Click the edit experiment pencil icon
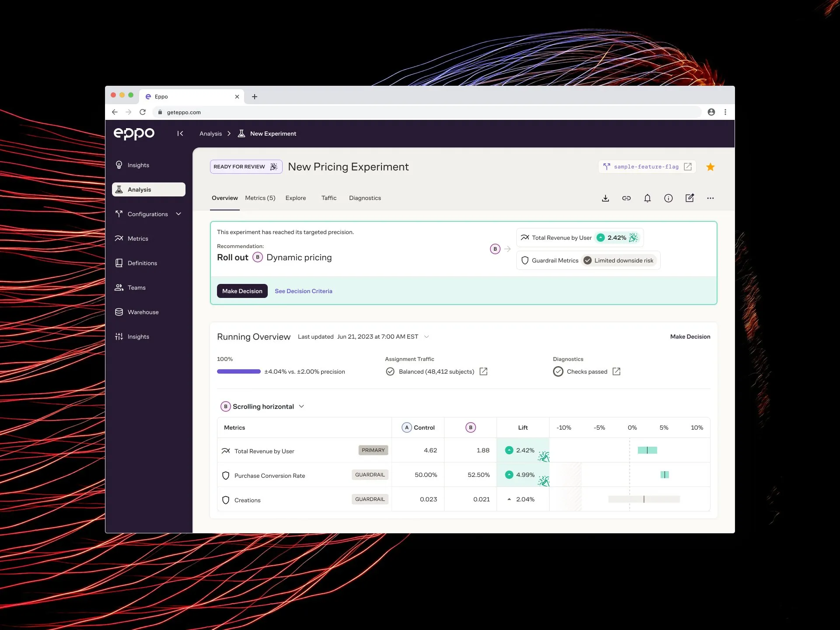 [689, 198]
